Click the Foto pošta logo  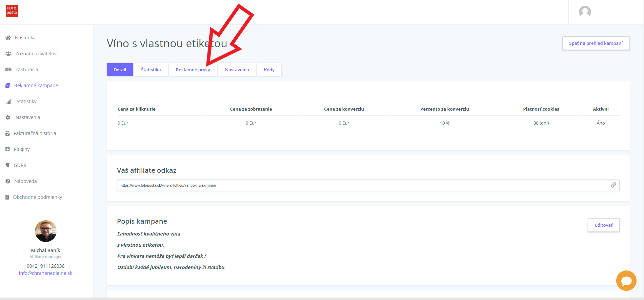coord(12,11)
